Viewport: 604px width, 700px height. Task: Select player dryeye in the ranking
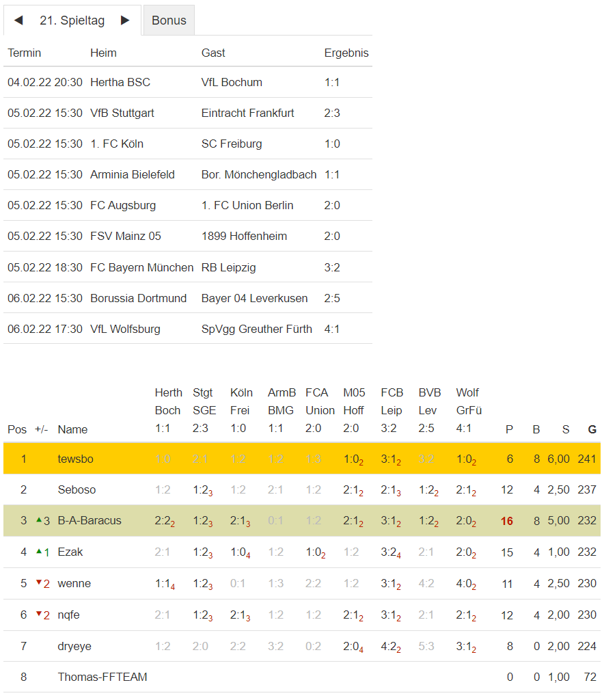[x=74, y=646]
